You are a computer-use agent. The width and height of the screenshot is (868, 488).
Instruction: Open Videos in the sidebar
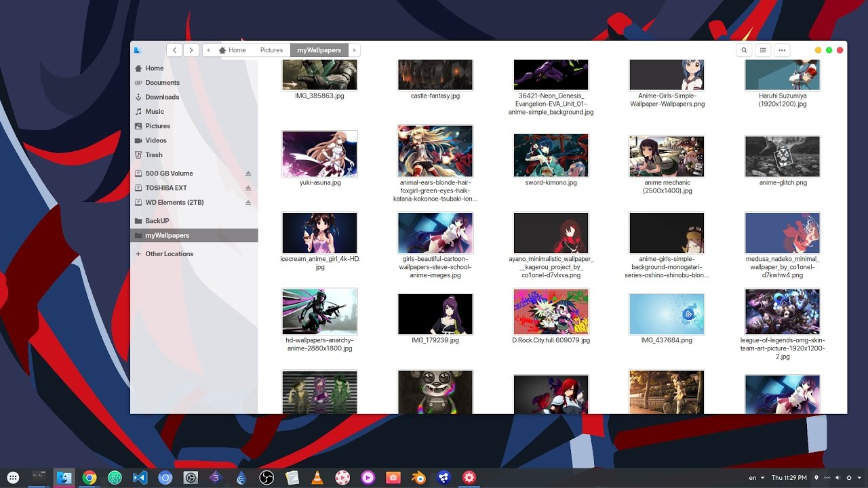coord(194,140)
